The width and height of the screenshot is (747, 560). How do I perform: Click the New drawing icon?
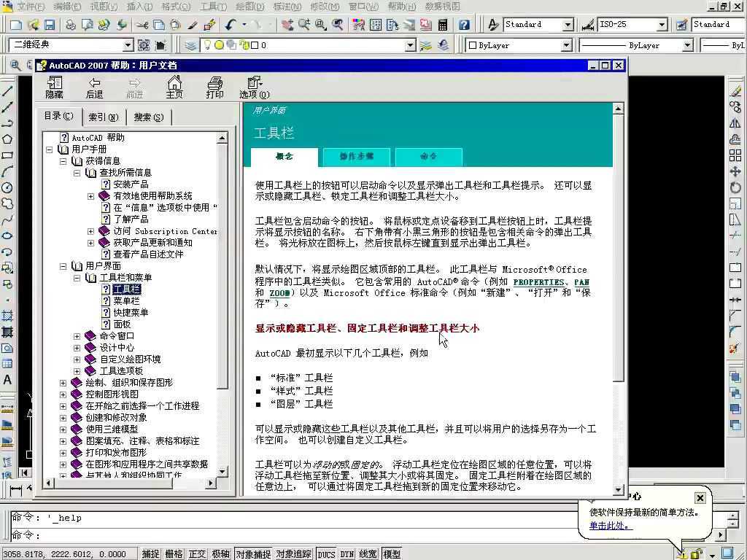(x=16, y=25)
